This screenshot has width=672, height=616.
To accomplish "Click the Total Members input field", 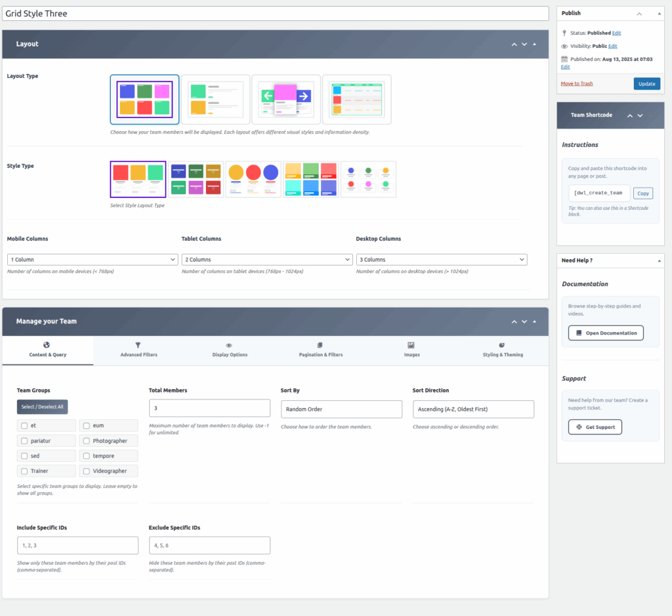I will [x=209, y=408].
